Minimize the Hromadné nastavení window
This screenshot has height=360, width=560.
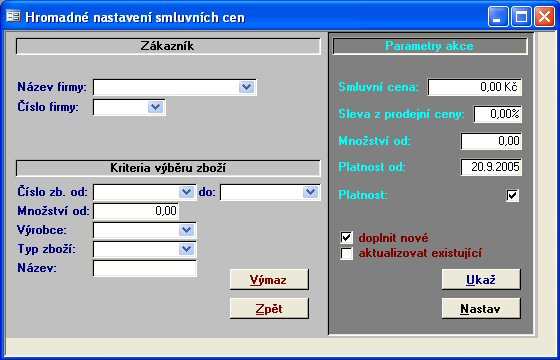click(x=498, y=17)
